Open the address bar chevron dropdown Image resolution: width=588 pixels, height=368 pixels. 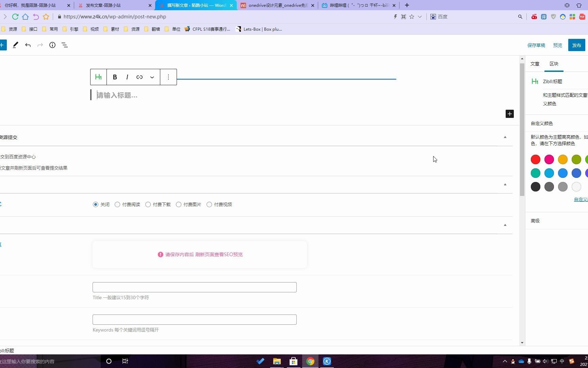click(420, 17)
